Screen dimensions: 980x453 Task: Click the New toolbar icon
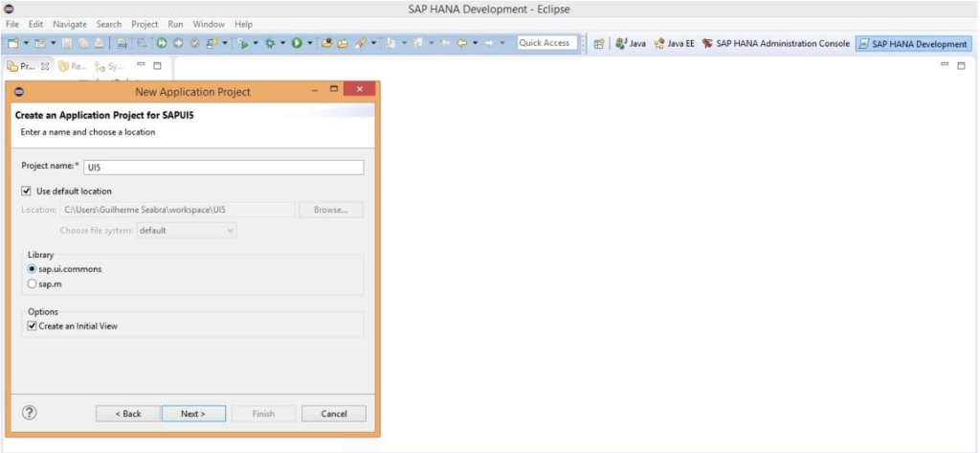pos(12,43)
